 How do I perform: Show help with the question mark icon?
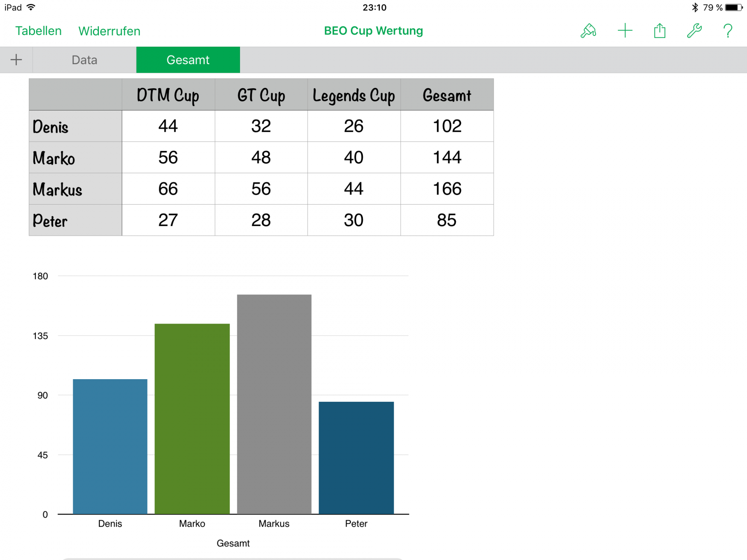click(728, 31)
